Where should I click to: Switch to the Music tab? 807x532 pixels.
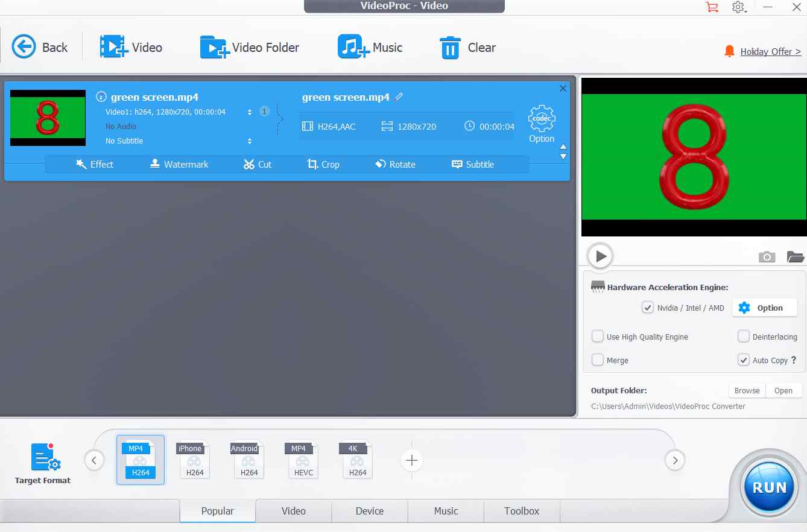[x=446, y=511]
